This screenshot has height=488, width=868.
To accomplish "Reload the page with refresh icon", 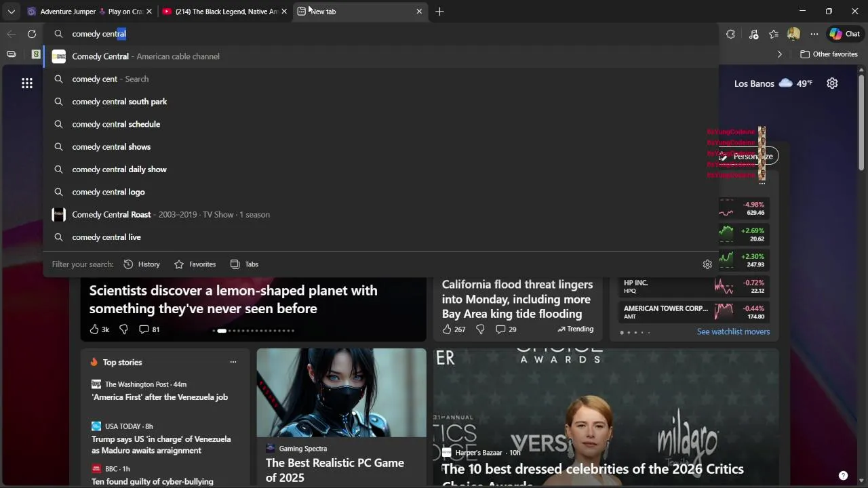I will tap(32, 34).
